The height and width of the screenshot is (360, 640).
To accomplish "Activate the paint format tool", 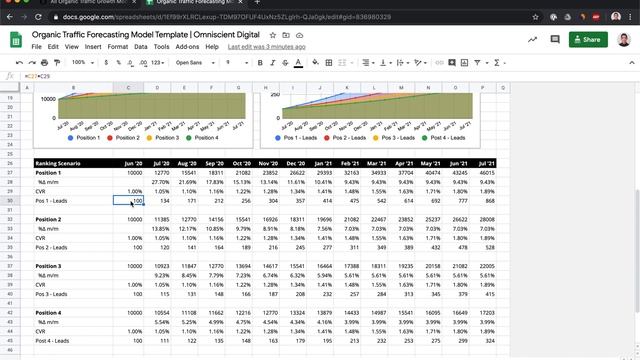I will tap(57, 62).
